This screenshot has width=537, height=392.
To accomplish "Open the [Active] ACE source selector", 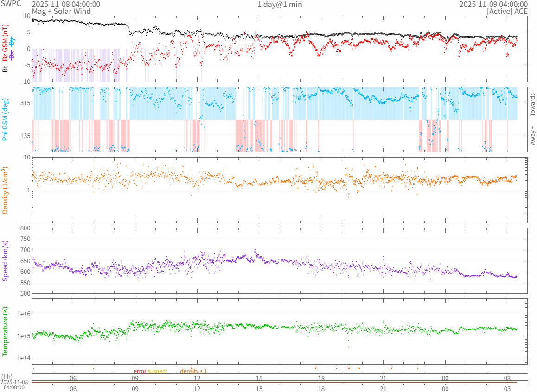I will (x=507, y=11).
